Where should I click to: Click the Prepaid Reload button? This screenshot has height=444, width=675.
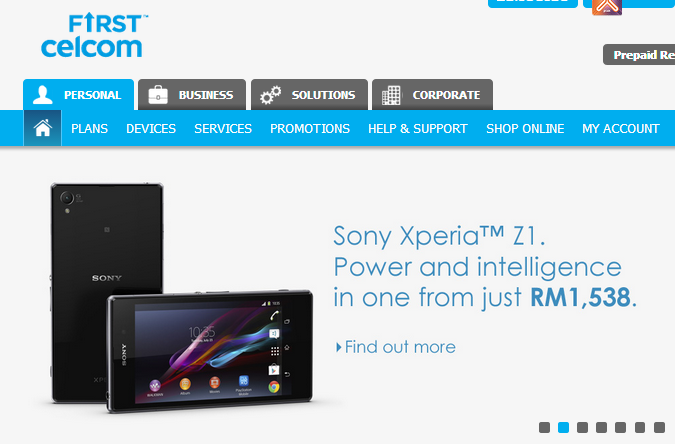tap(639, 55)
